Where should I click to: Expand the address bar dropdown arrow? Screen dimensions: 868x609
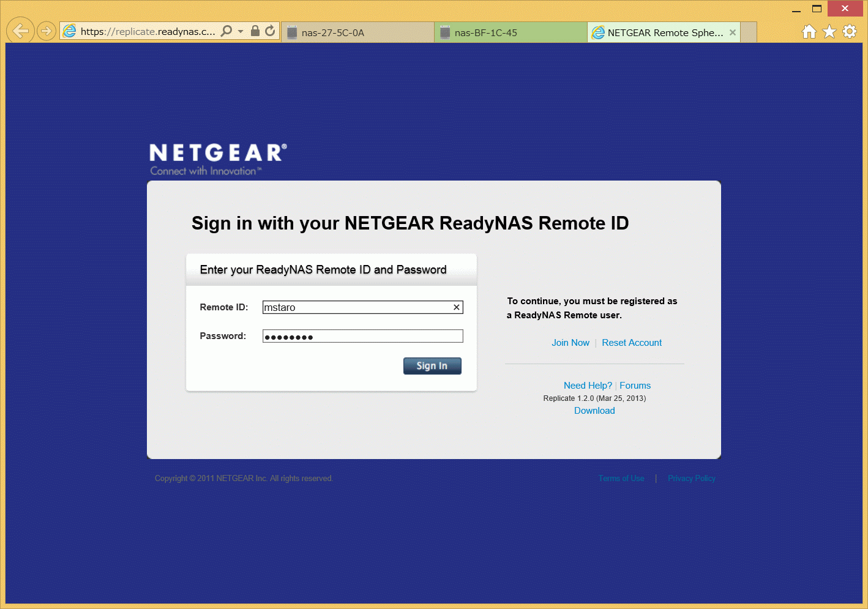click(x=241, y=31)
